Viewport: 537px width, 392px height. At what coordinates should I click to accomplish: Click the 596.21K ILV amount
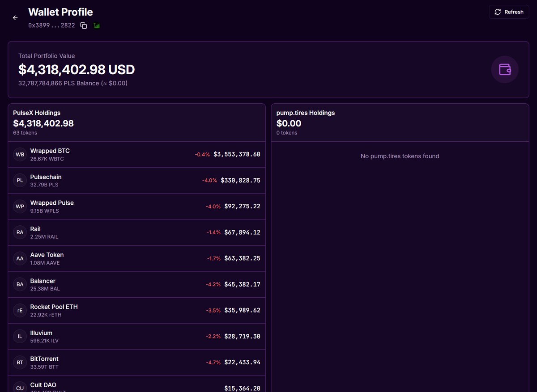pyautogui.click(x=44, y=341)
